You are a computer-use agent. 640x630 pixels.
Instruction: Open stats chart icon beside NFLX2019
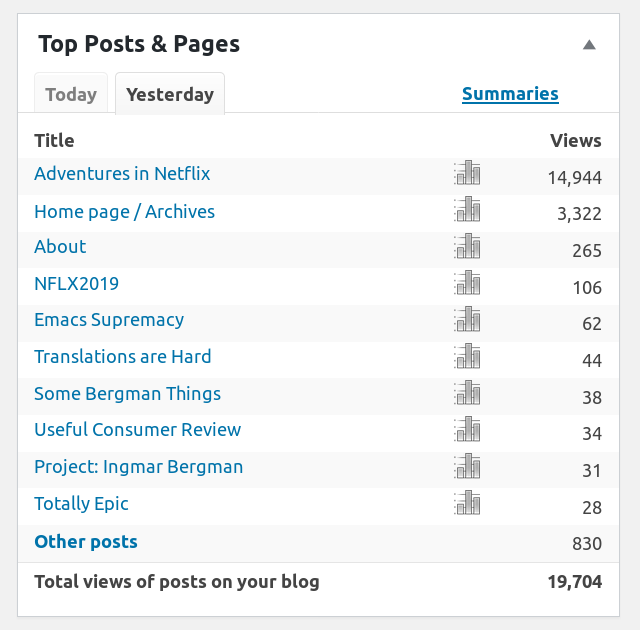coord(467,284)
